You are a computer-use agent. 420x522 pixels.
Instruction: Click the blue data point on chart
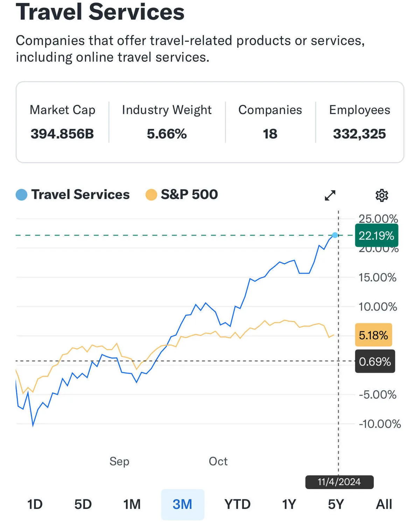(335, 235)
